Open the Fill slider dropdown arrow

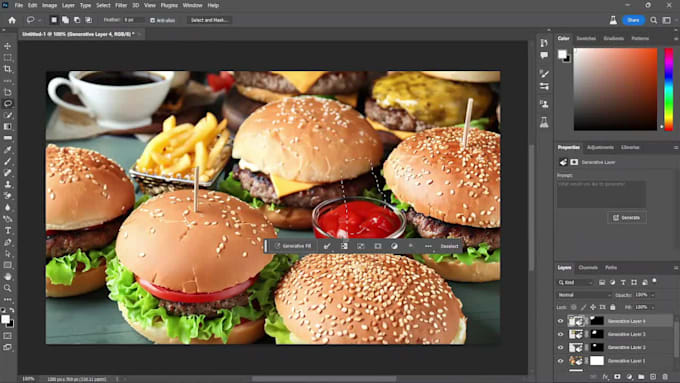pos(653,307)
